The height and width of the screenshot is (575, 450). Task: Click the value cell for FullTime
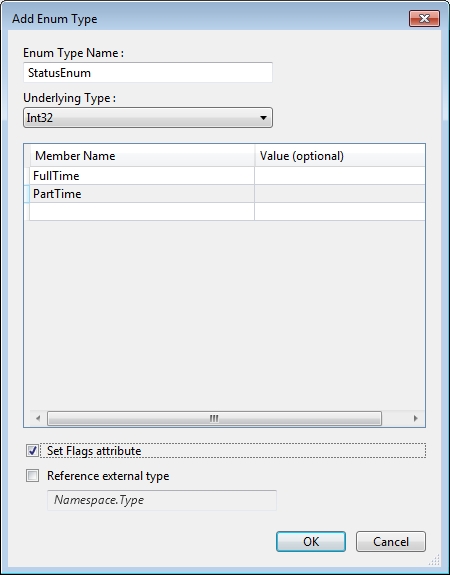click(340, 176)
